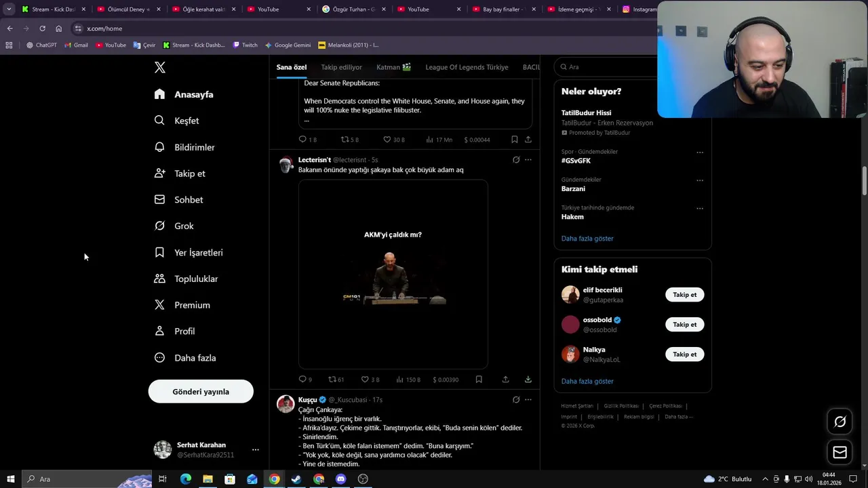This screenshot has height=488, width=868.
Task: Bookmark the Senate Republicans post
Action: 514,140
